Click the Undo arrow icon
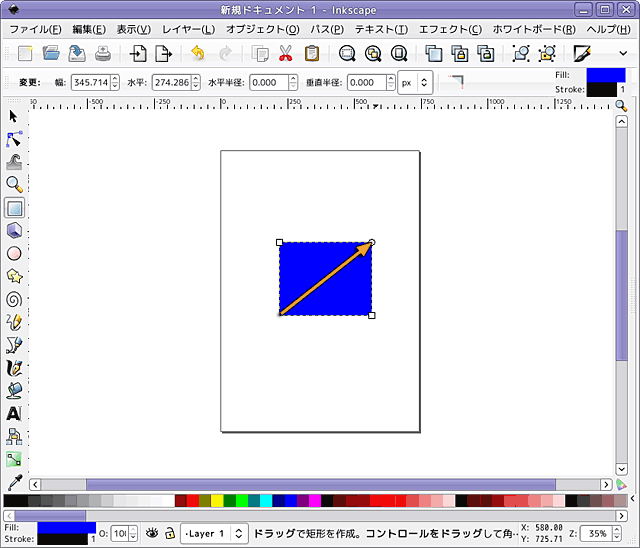The width and height of the screenshot is (640, 548). point(198,53)
